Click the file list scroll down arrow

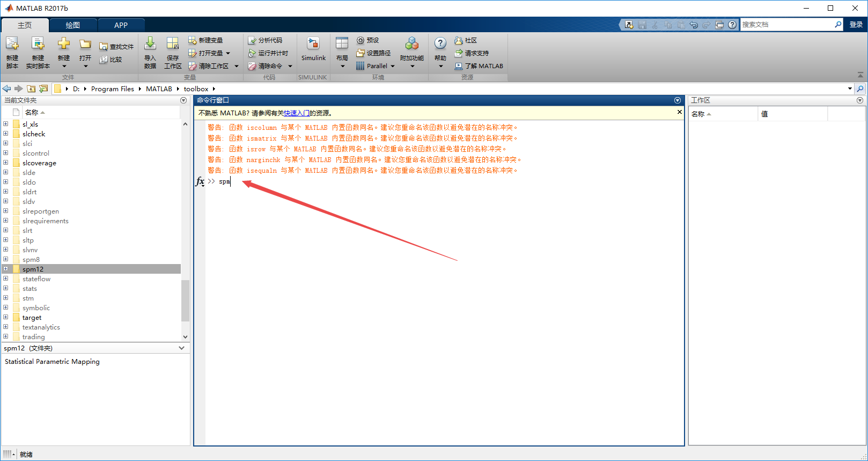click(x=185, y=337)
